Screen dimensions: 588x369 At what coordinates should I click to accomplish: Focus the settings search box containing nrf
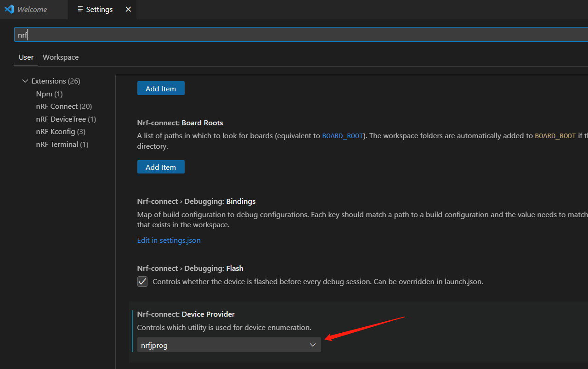(301, 35)
